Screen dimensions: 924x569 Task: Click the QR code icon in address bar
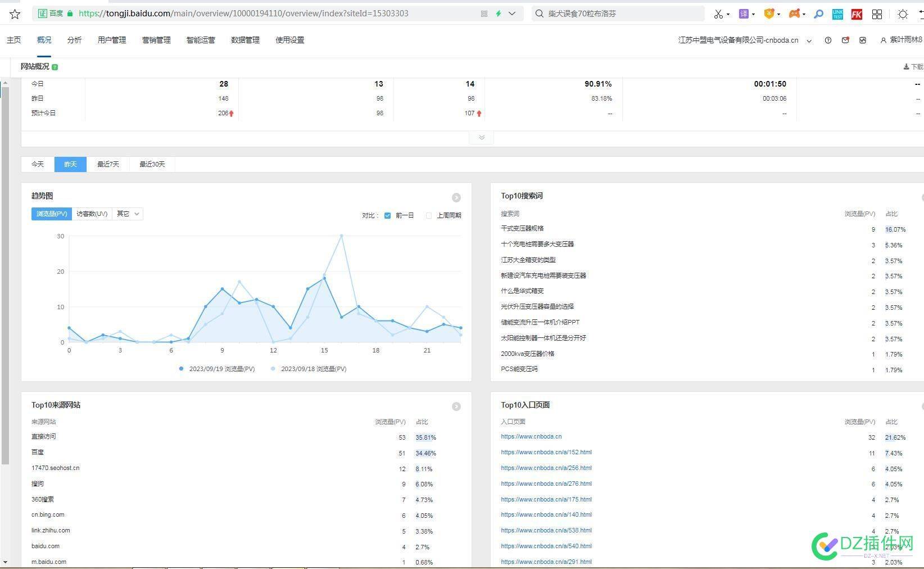[484, 13]
